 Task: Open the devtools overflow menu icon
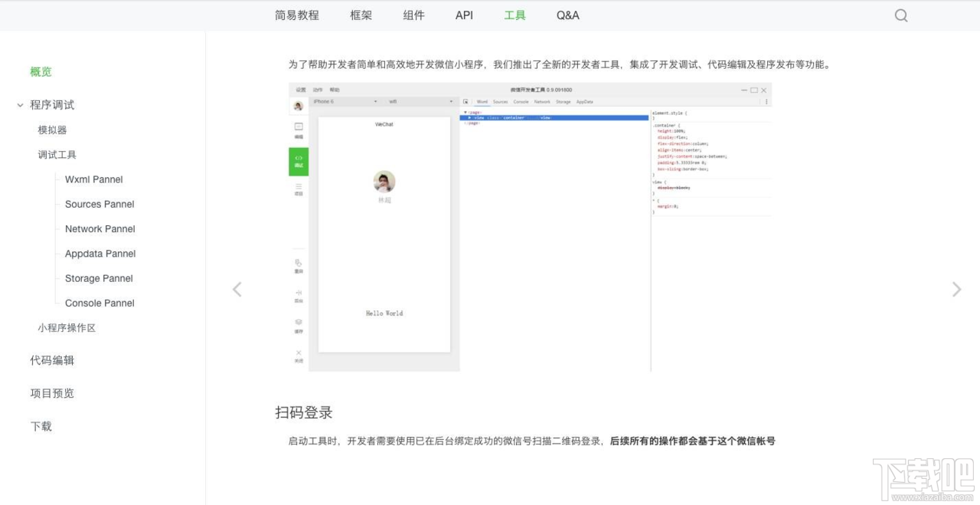point(766,102)
